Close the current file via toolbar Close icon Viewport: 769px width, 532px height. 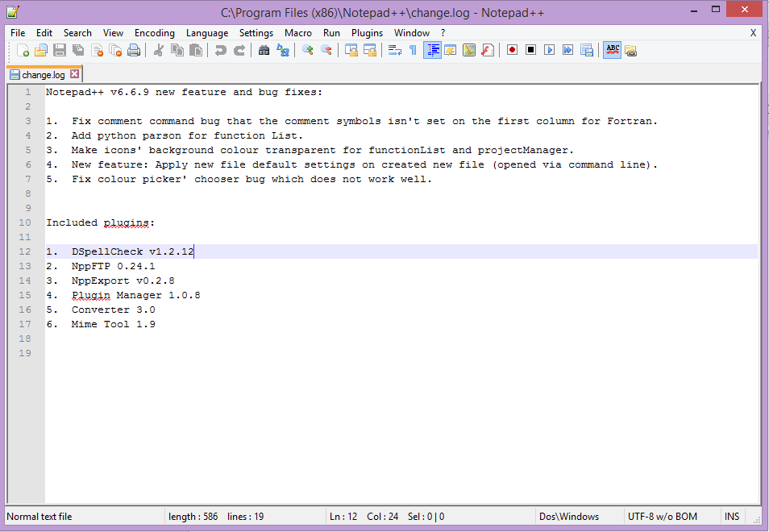coord(97,50)
